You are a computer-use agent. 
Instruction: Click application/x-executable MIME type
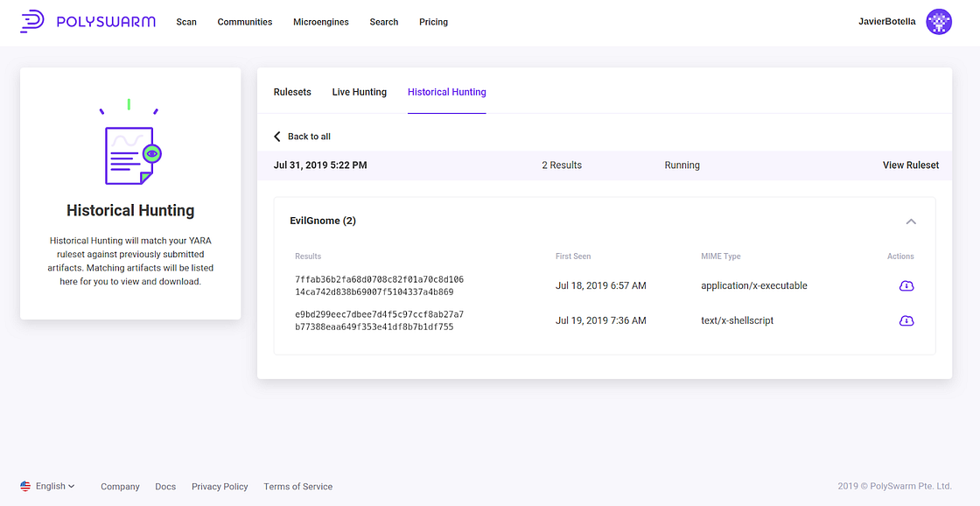click(754, 286)
